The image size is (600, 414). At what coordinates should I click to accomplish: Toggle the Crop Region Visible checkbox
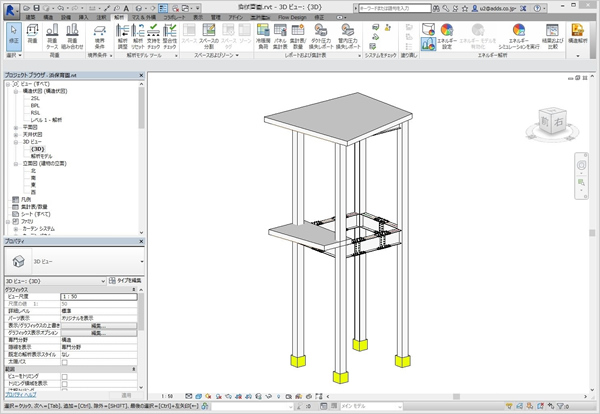click(x=65, y=384)
